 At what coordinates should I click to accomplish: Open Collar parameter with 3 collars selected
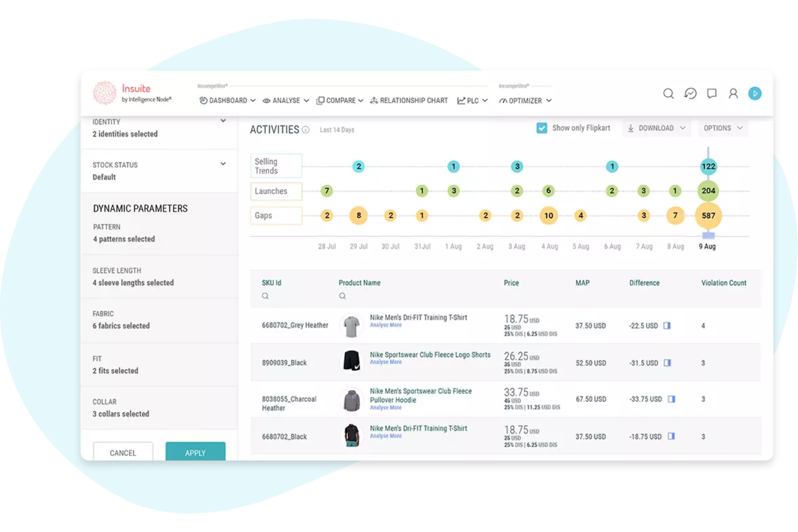(x=159, y=408)
